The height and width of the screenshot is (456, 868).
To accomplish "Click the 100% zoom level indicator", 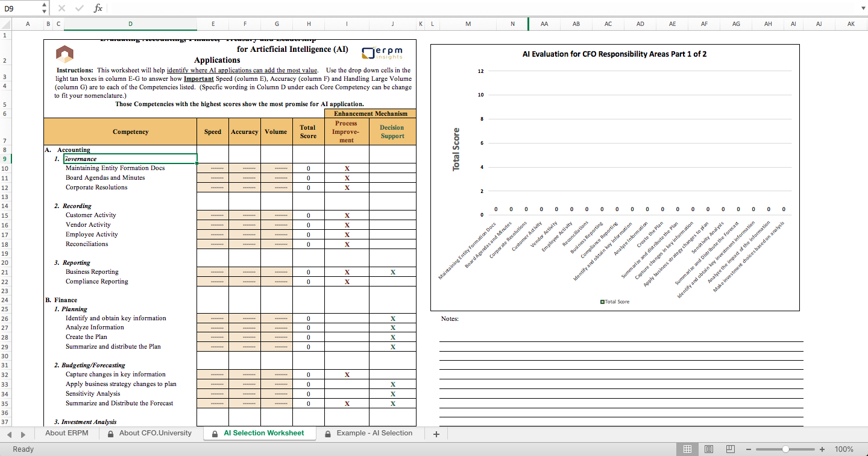I will click(844, 449).
